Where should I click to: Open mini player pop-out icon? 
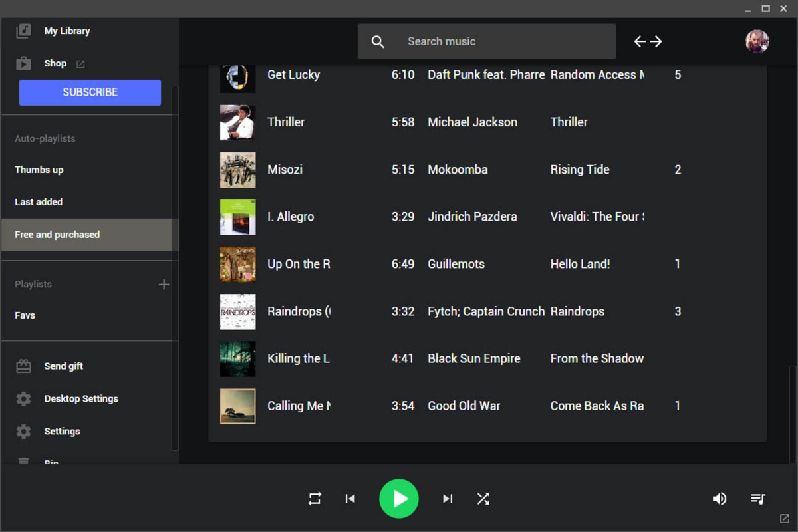click(784, 519)
